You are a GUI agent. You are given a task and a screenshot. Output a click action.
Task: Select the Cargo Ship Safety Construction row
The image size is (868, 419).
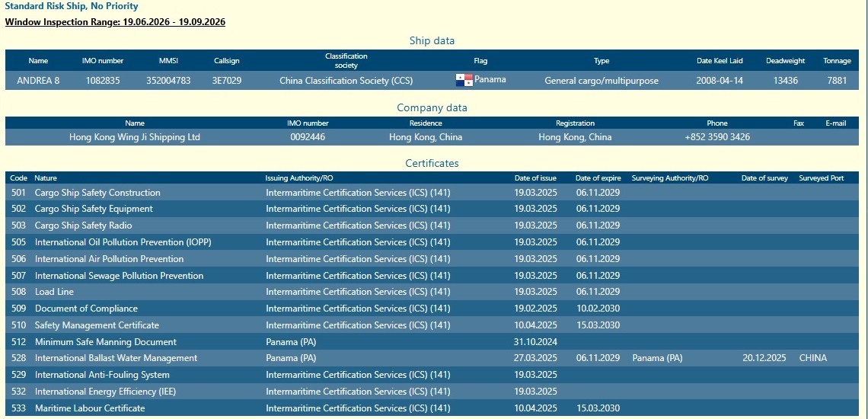tap(97, 193)
